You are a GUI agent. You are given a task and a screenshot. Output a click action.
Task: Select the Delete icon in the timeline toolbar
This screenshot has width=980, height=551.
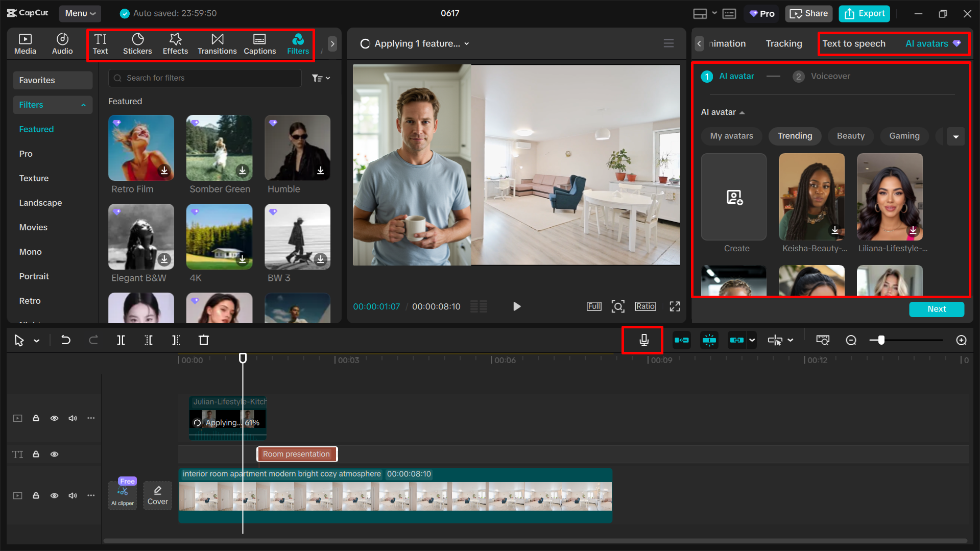coord(203,340)
